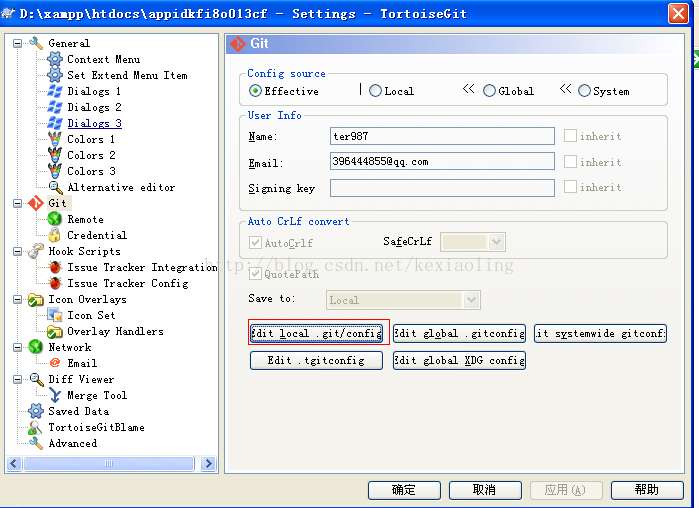
Task: Open the Save to dropdown
Action: pos(471,300)
